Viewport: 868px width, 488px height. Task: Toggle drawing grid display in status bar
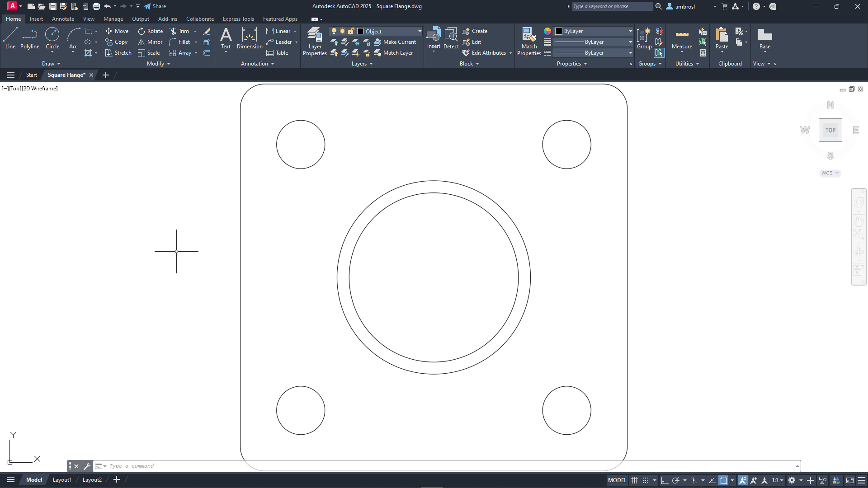(x=635, y=480)
